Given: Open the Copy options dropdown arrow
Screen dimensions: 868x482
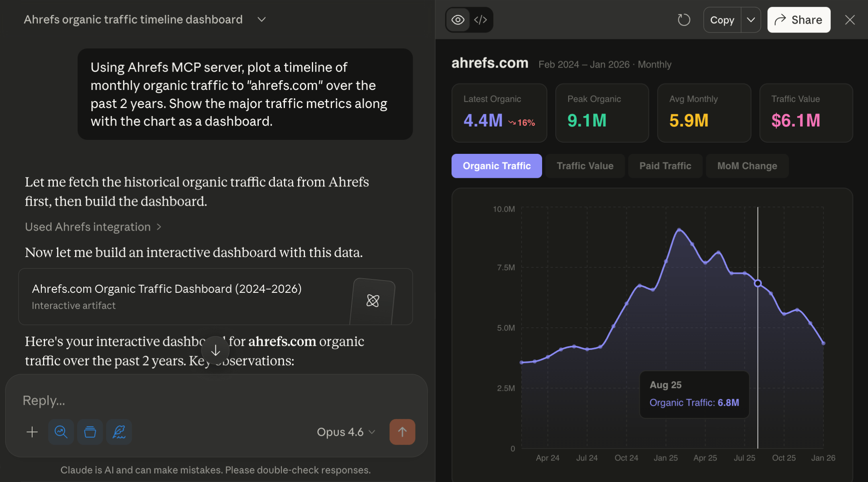Looking at the screenshot, I should 751,20.
